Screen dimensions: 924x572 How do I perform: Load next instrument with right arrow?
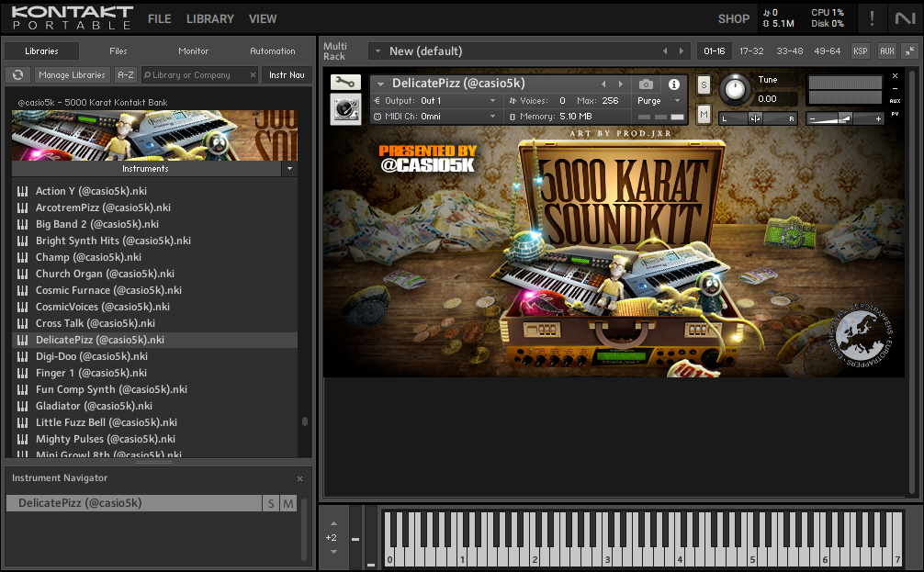[620, 84]
